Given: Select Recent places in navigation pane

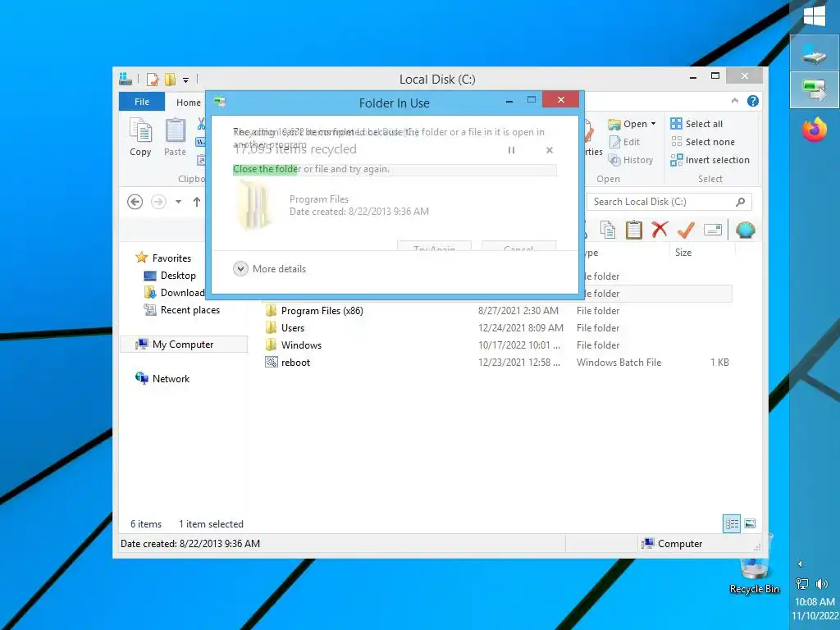Looking at the screenshot, I should click(x=182, y=310).
